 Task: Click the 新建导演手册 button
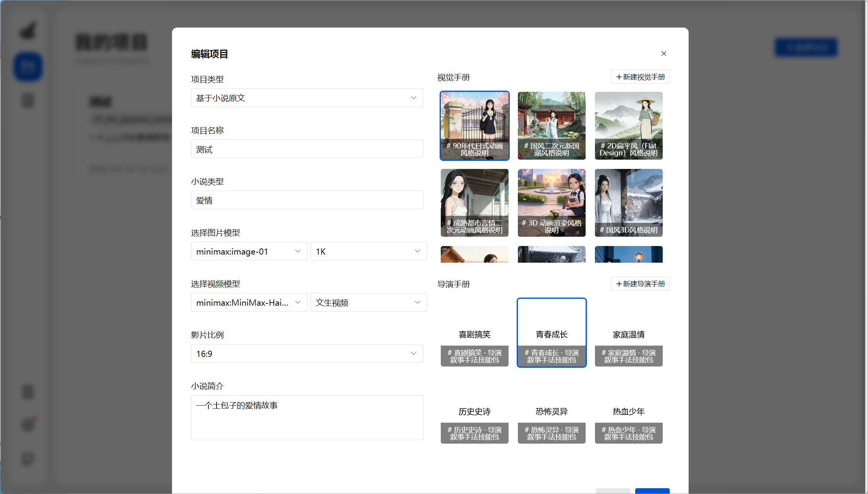point(640,284)
